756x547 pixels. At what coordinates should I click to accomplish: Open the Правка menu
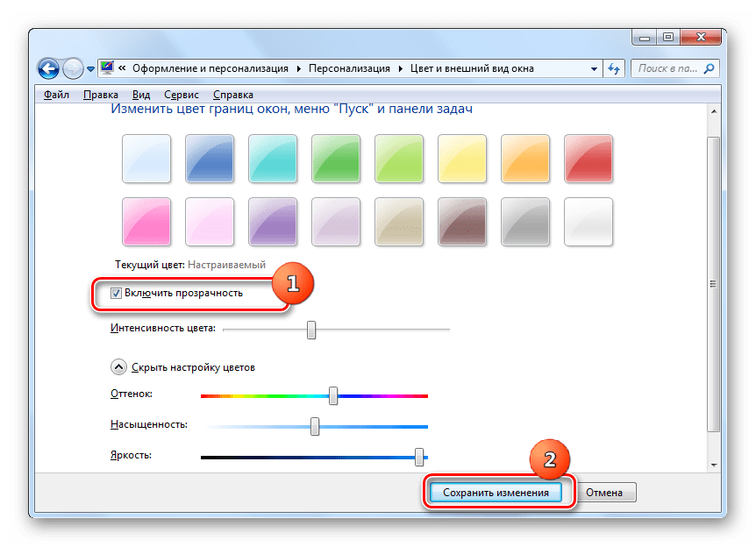tap(100, 95)
